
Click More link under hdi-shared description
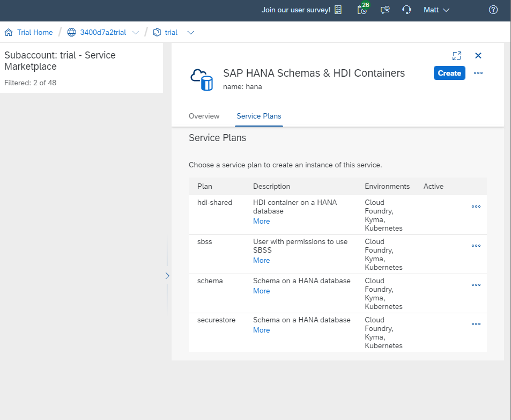[x=261, y=221]
